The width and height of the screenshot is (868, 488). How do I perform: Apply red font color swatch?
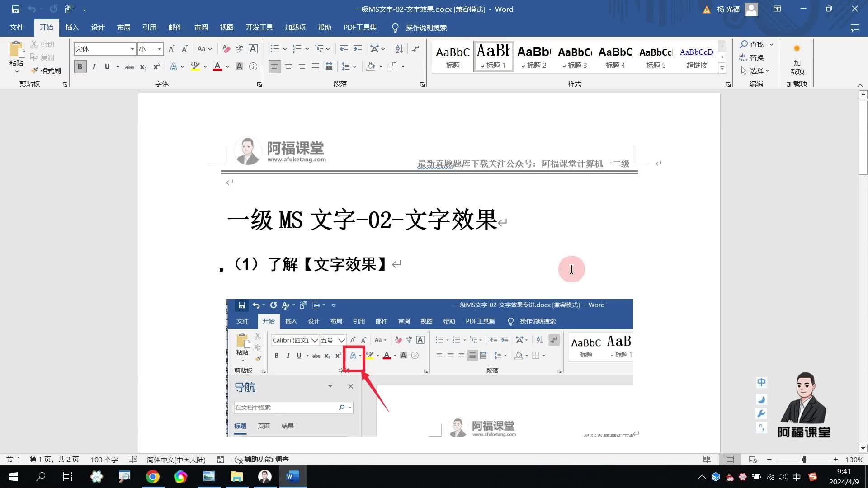(217, 67)
